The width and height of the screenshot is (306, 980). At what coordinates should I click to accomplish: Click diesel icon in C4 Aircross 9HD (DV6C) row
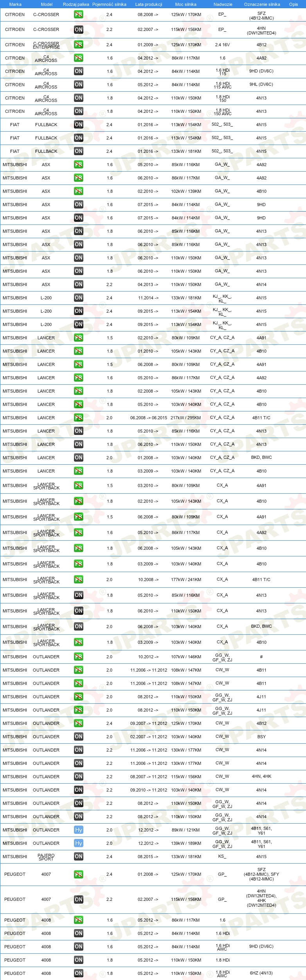pyautogui.click(x=79, y=71)
